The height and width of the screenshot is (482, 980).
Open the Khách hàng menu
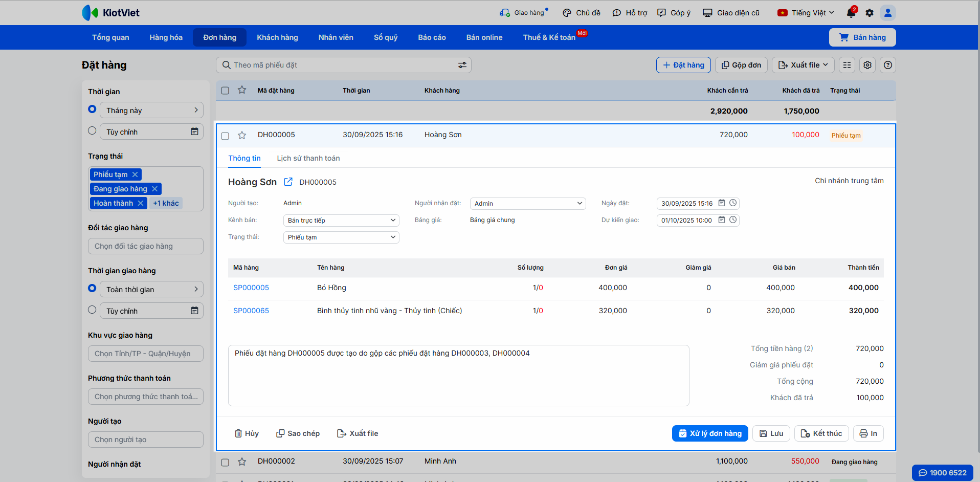[x=277, y=37]
